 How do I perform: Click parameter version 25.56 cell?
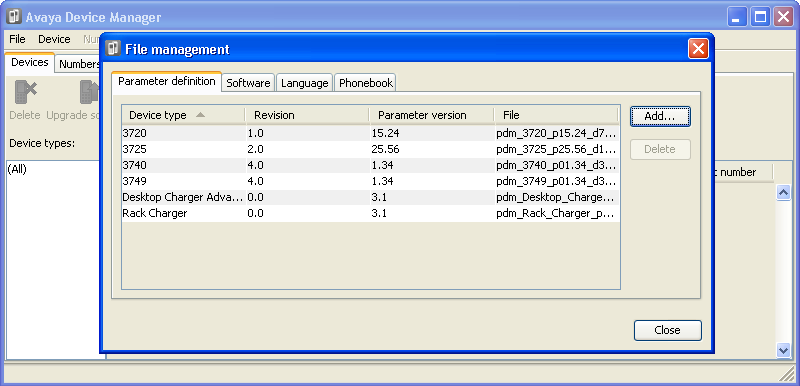click(x=431, y=149)
